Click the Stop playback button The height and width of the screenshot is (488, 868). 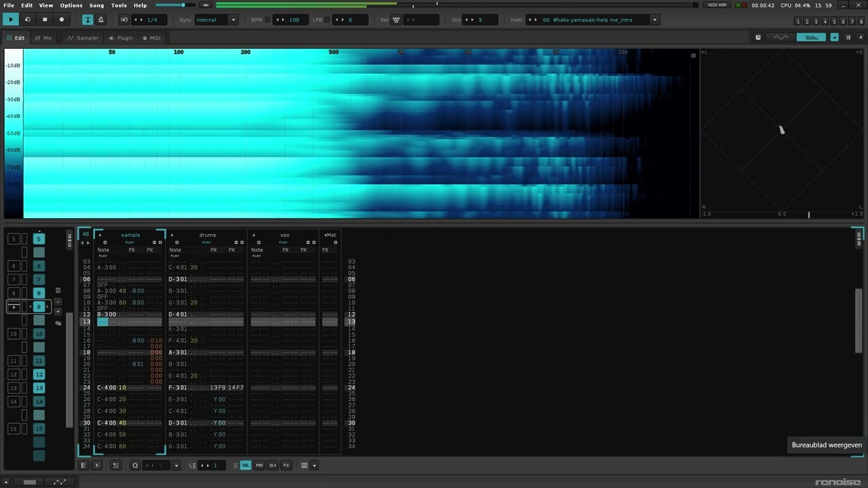[45, 20]
